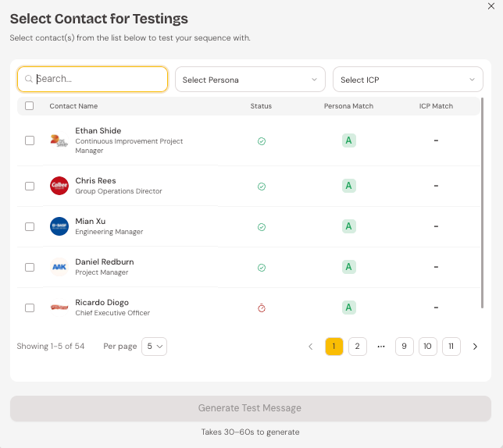Viewport: 503px width, 448px height.
Task: Click Ethan Shide's company logo icon
Action: pyautogui.click(x=59, y=140)
